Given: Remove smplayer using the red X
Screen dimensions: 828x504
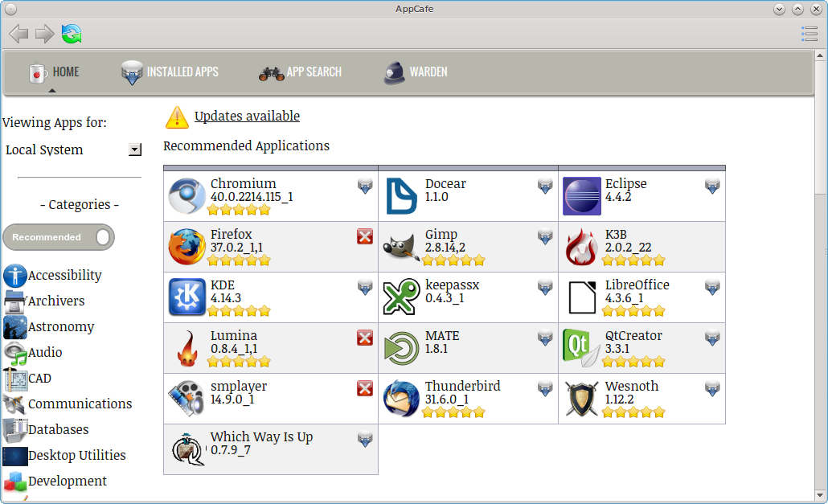Looking at the screenshot, I should 365,388.
